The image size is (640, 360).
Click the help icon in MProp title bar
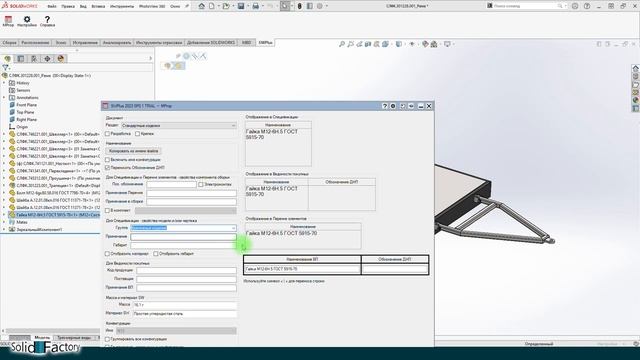pos(384,106)
